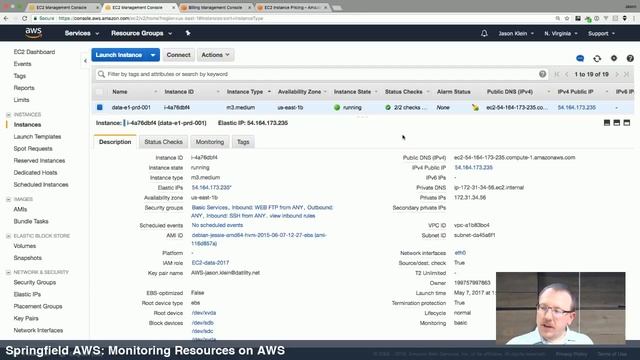
Task: Switch to Billing Management Console browser tab
Action: point(215,7)
